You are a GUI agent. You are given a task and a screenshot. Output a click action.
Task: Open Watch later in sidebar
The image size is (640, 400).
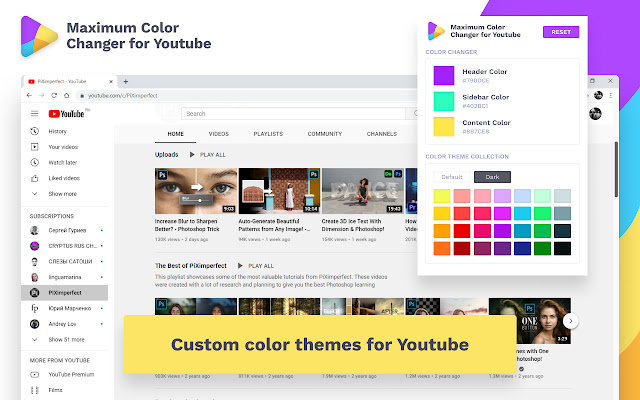point(62,162)
